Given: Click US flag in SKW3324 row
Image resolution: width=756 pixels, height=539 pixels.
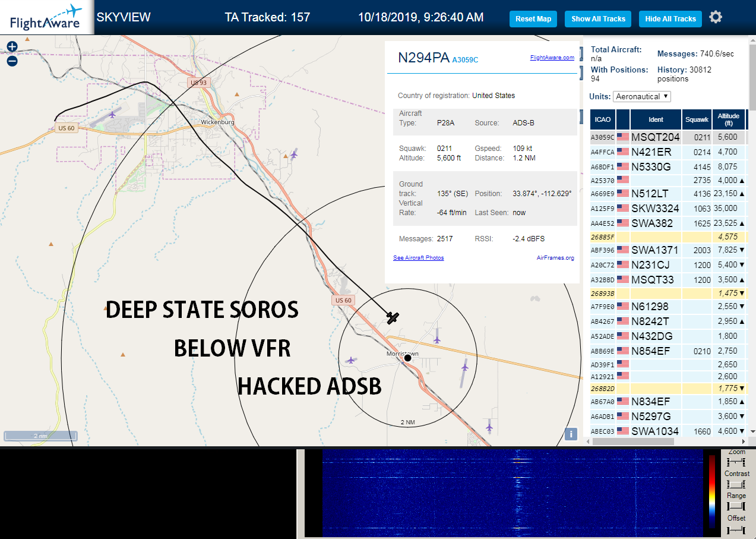Looking at the screenshot, I should click(622, 209).
